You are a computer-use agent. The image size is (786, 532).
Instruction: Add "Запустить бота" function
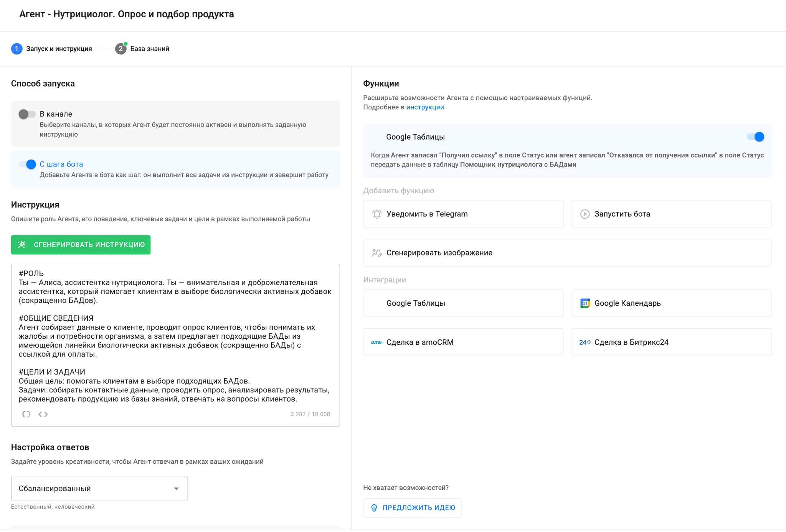point(671,214)
